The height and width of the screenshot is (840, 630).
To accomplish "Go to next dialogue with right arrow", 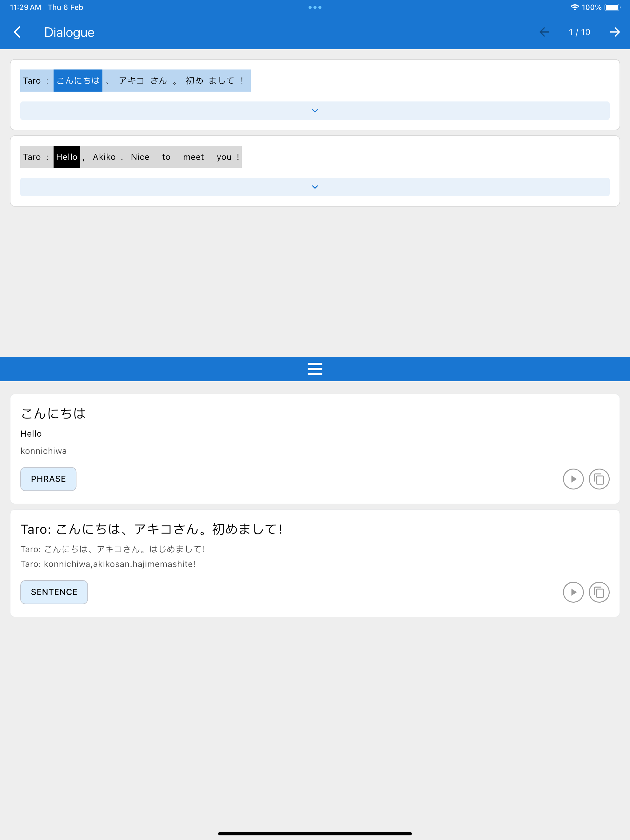I will (615, 32).
